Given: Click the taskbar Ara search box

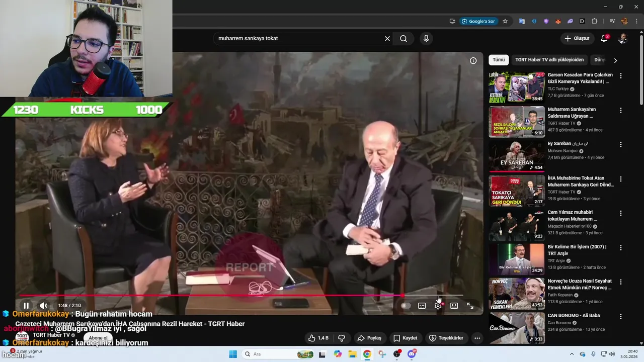Looking at the screenshot, I should (x=277, y=354).
